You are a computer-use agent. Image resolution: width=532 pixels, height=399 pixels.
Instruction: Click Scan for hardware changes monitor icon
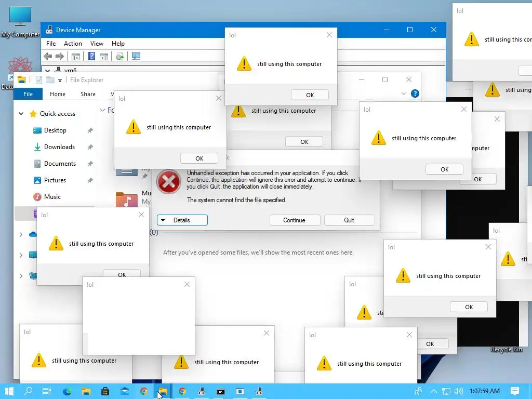136,56
